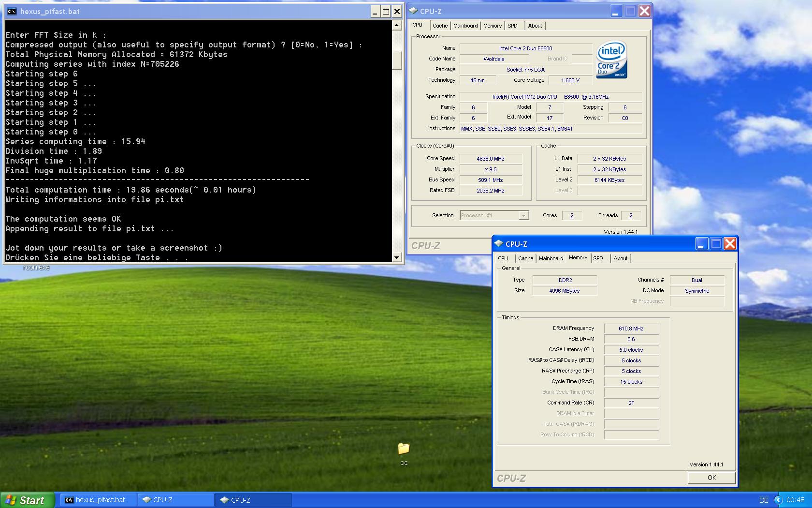Click the CPU-Z icon in the back window title bar
The width and height of the screenshot is (812, 508).
(x=413, y=11)
